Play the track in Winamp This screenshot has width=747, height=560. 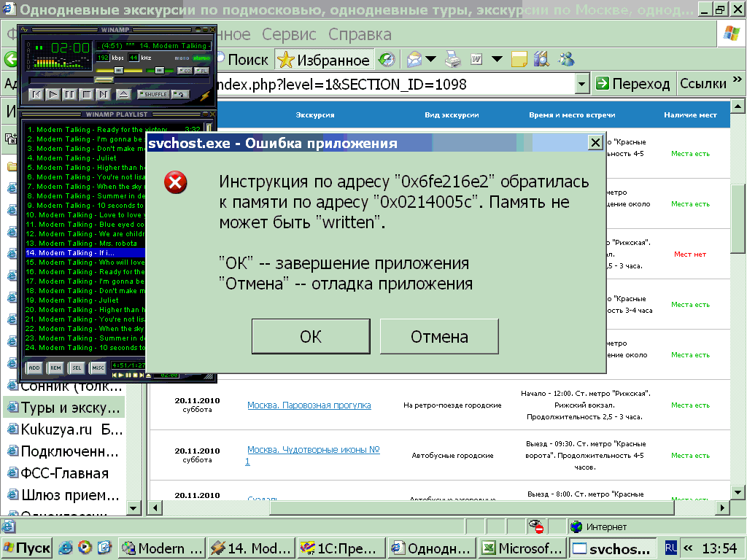pyautogui.click(x=53, y=94)
